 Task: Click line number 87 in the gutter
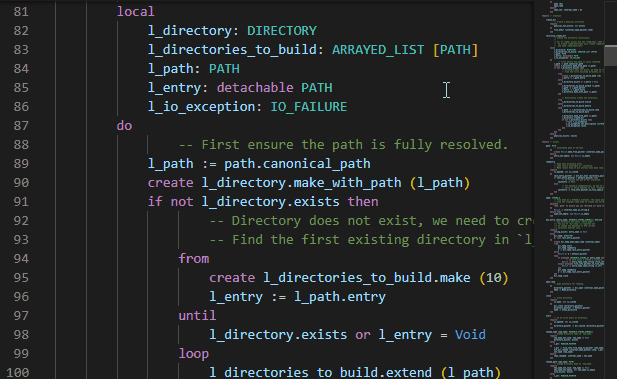pyautogui.click(x=21, y=126)
